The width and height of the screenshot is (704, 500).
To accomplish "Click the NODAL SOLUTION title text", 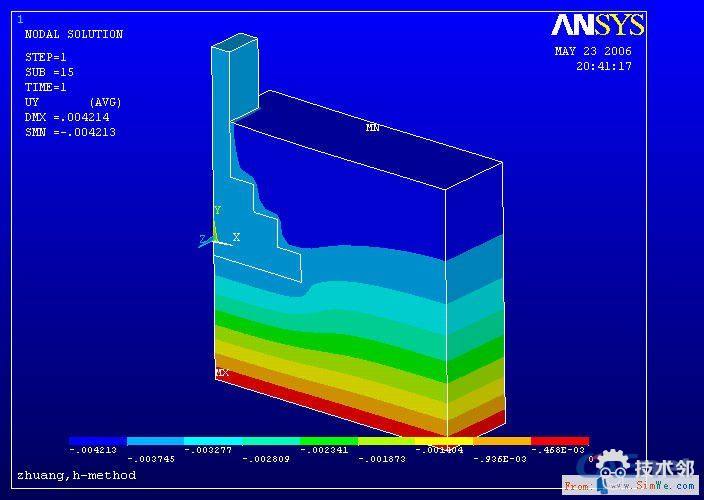I will coord(74,35).
